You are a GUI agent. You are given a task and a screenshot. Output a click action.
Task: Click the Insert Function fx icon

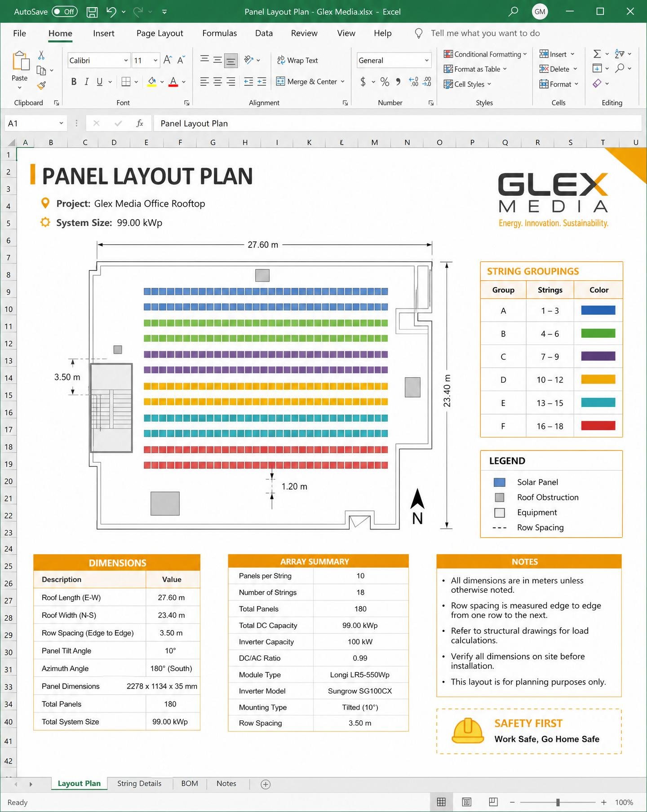[x=140, y=123]
